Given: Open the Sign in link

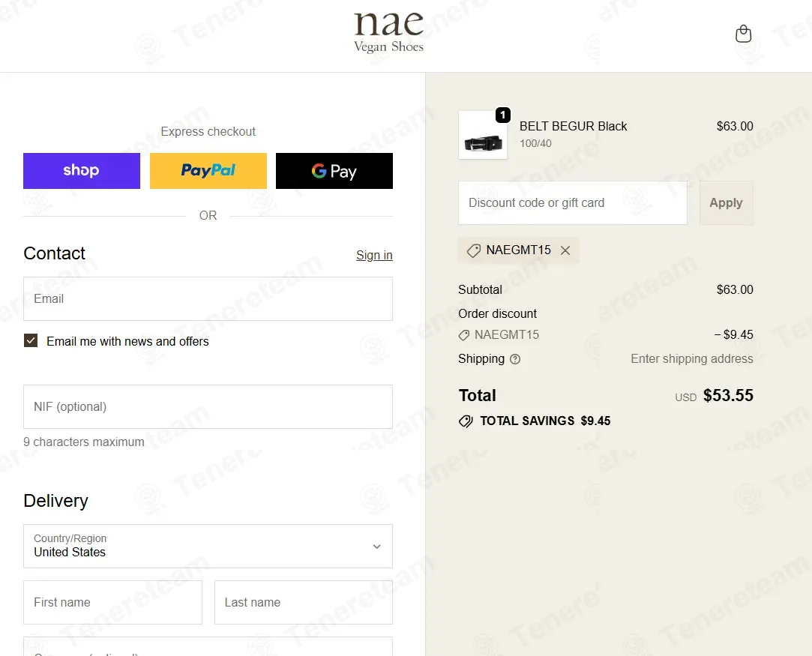Looking at the screenshot, I should [x=374, y=255].
